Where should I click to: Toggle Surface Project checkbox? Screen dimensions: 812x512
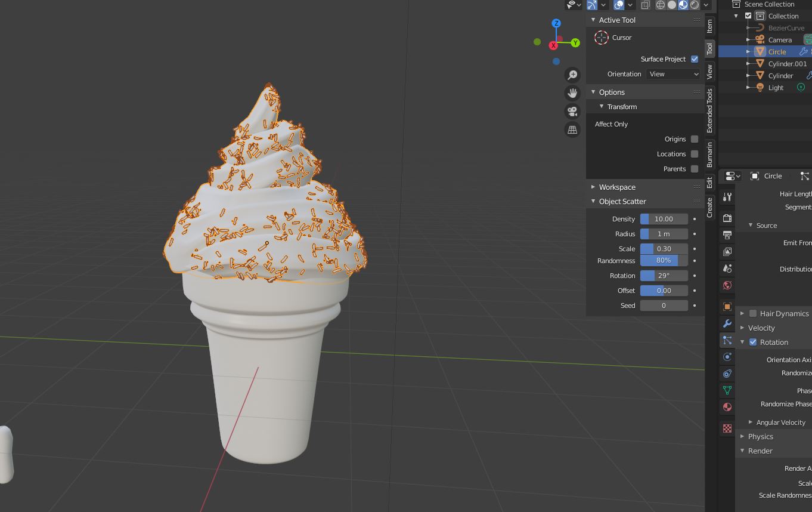[695, 59]
